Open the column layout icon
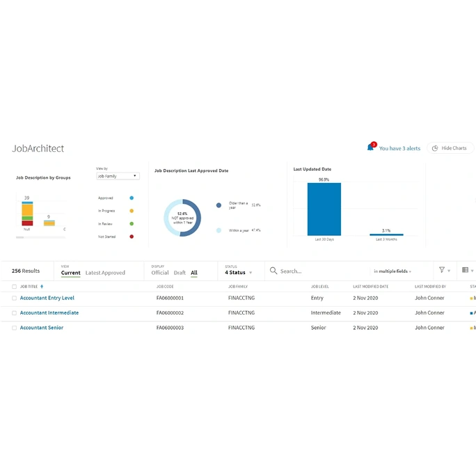Image resolution: width=476 pixels, height=476 pixels. [465, 270]
